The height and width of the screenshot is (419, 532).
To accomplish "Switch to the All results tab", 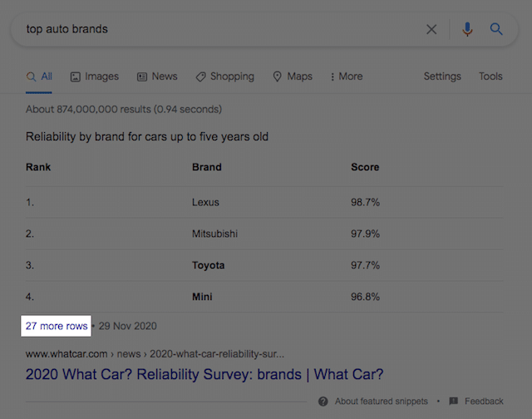I will pos(39,76).
